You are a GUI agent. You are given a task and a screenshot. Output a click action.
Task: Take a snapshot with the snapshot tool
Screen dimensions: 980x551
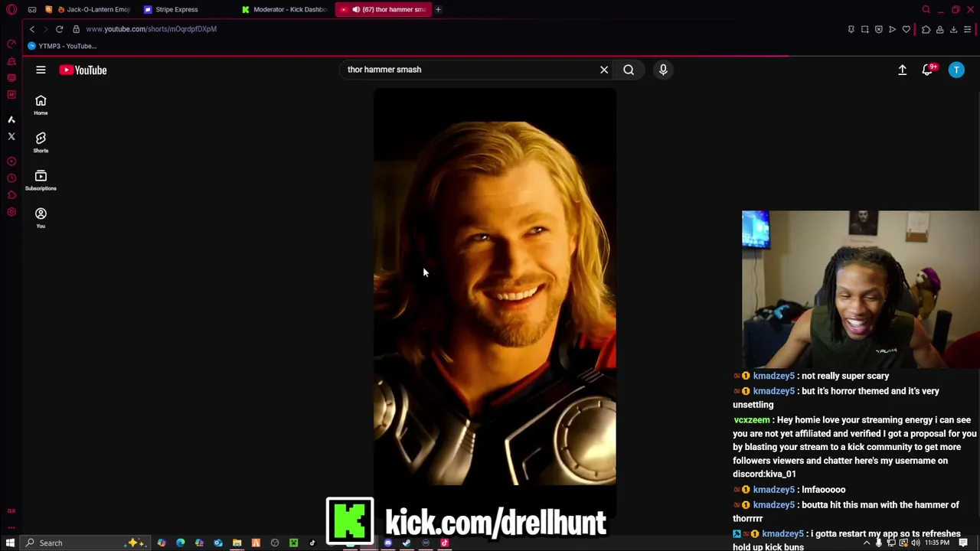click(864, 29)
